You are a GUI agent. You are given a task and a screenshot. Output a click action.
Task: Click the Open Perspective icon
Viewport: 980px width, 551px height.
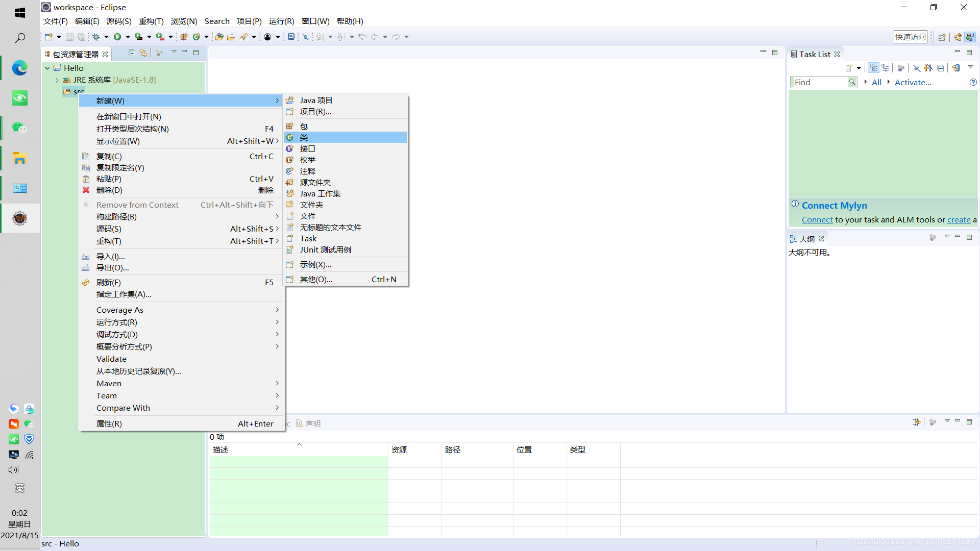click(x=942, y=37)
